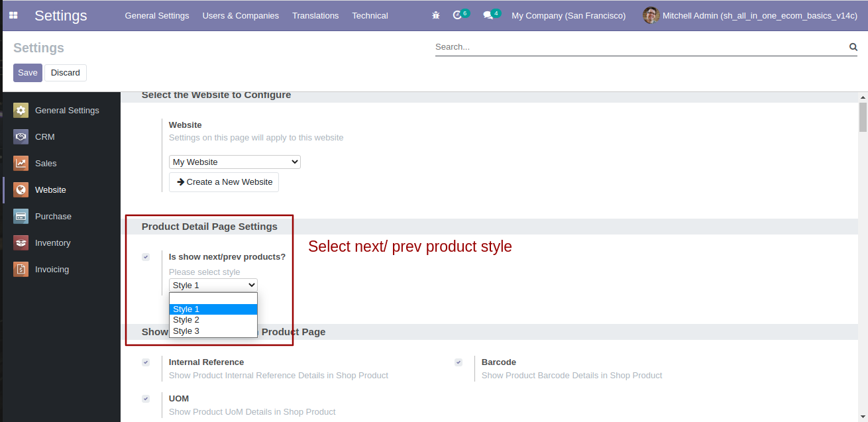Click the Discard button
This screenshot has height=422, width=868.
click(66, 73)
